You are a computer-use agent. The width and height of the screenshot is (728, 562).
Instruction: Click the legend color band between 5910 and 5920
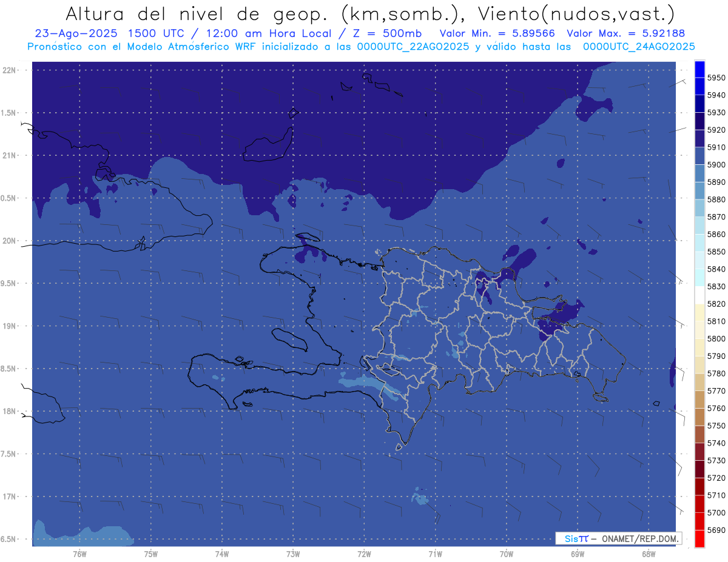pyautogui.click(x=699, y=139)
